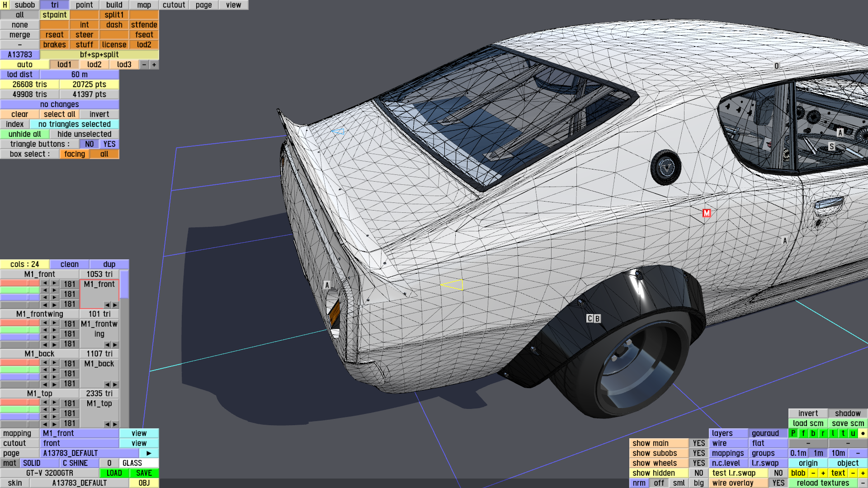Click M1_back swatch left arrow

(x=107, y=385)
